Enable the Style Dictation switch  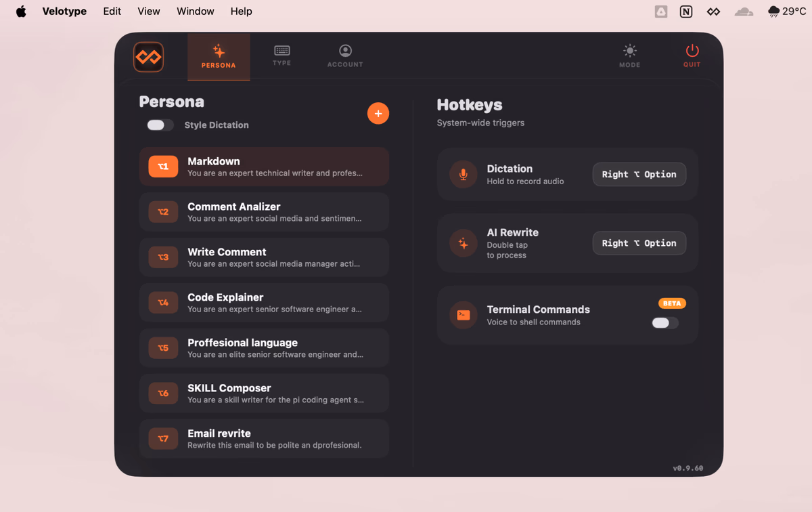[160, 125]
